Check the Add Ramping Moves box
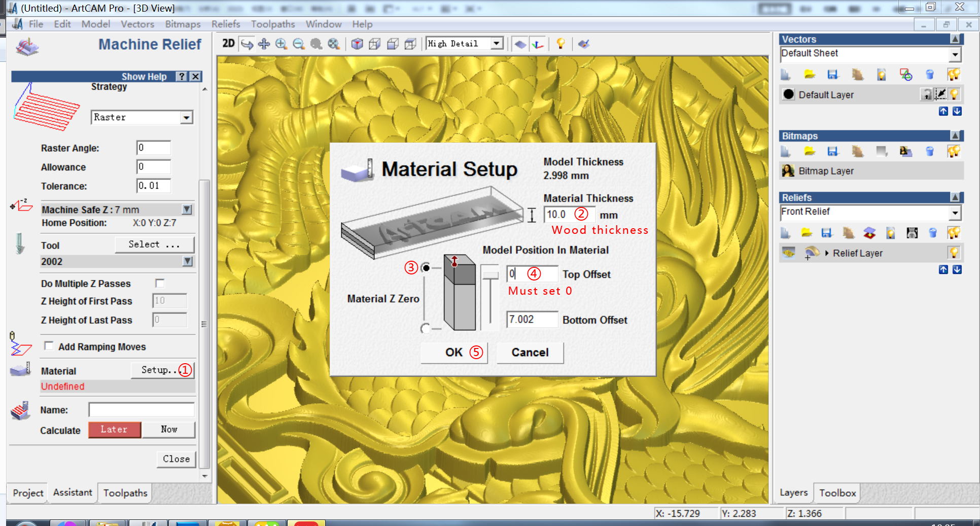The image size is (980, 526). [x=49, y=346]
